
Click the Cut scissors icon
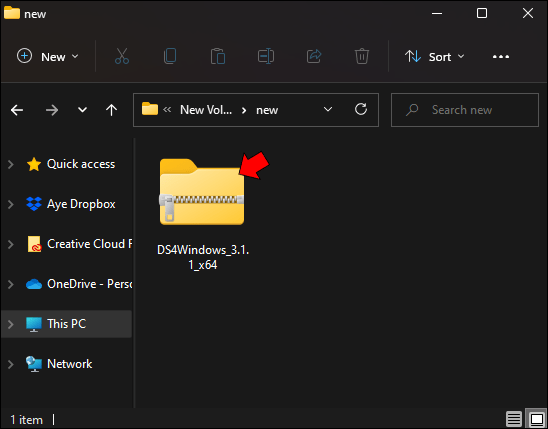(122, 56)
